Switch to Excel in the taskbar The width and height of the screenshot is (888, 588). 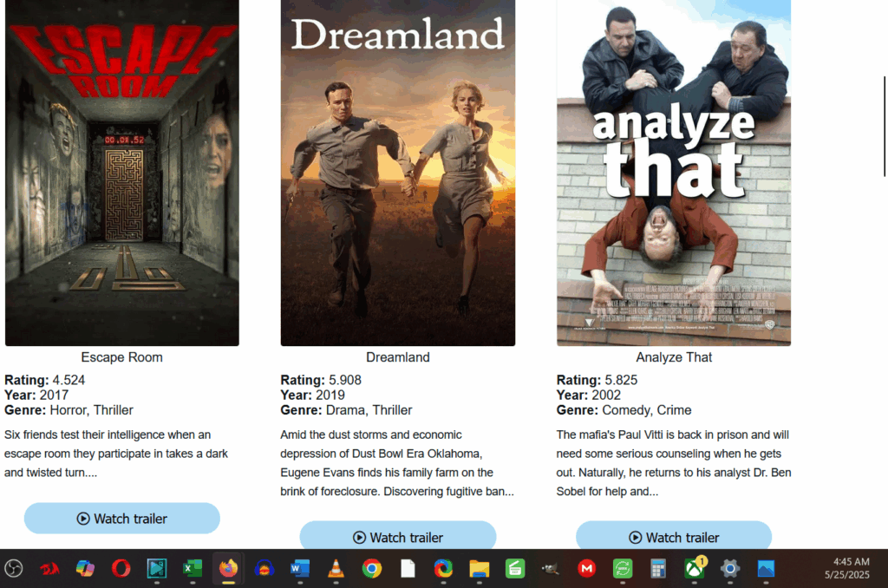[x=193, y=568]
